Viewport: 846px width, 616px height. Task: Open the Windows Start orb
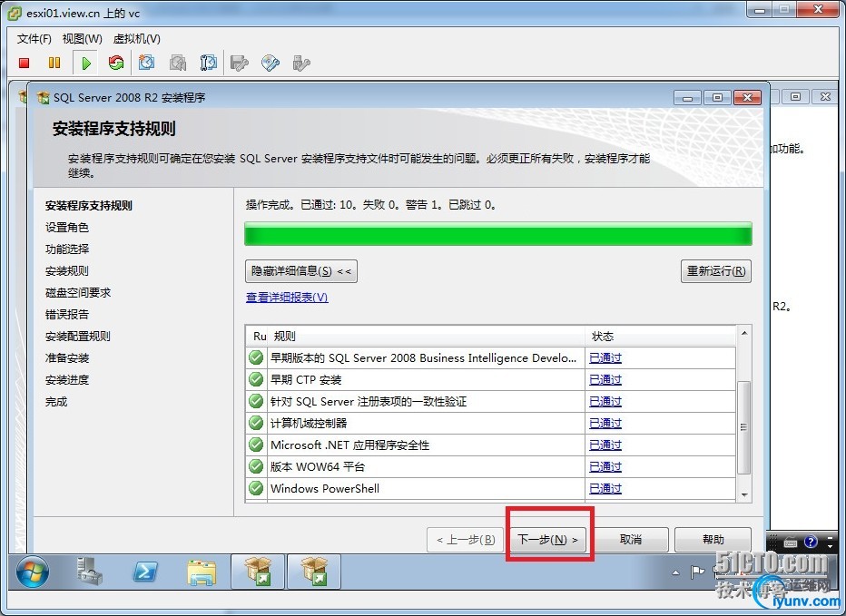(x=33, y=572)
